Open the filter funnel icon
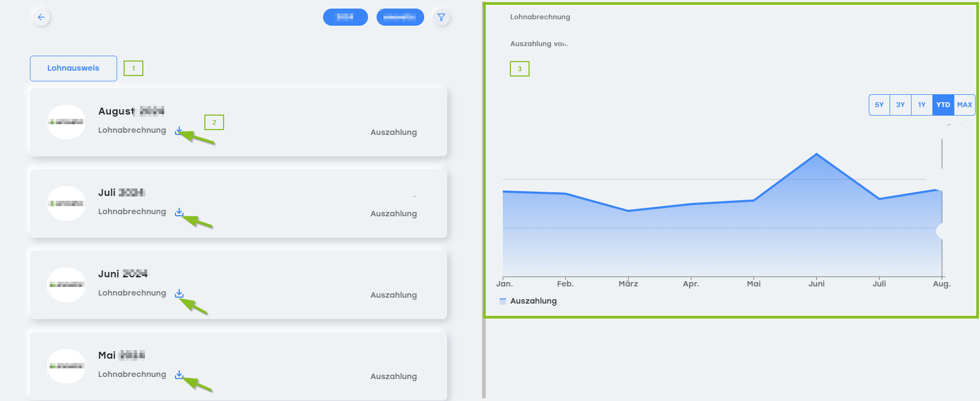Image resolution: width=980 pixels, height=401 pixels. point(441,17)
